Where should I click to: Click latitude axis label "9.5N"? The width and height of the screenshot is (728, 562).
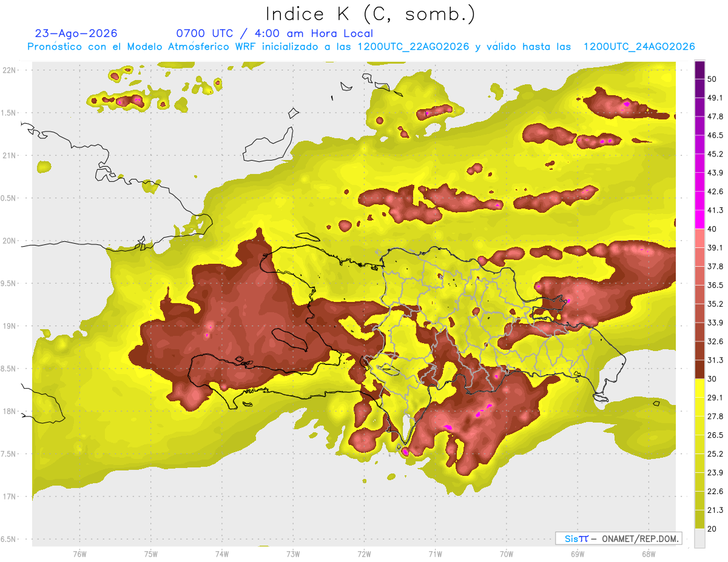[x=9, y=284]
